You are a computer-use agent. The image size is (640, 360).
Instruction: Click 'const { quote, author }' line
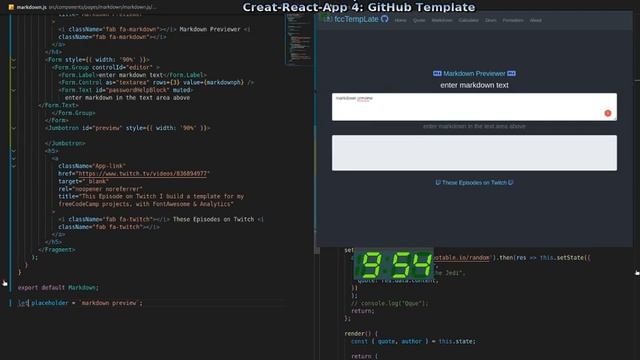(x=413, y=341)
